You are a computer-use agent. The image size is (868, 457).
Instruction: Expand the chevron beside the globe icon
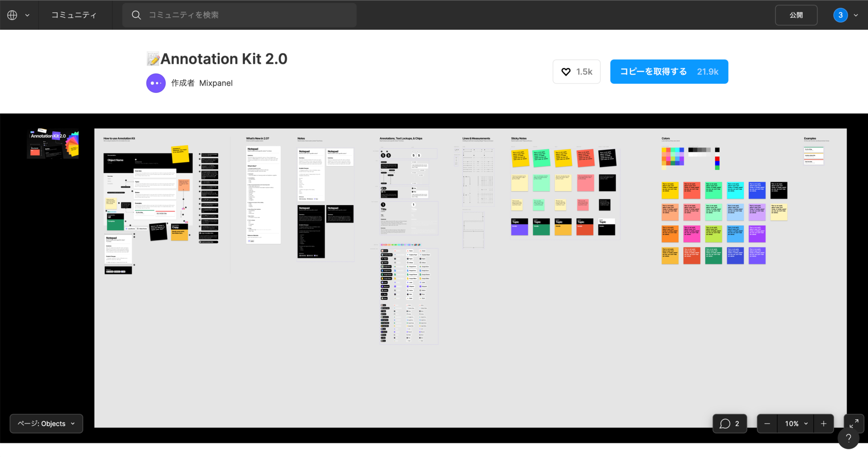coord(27,15)
